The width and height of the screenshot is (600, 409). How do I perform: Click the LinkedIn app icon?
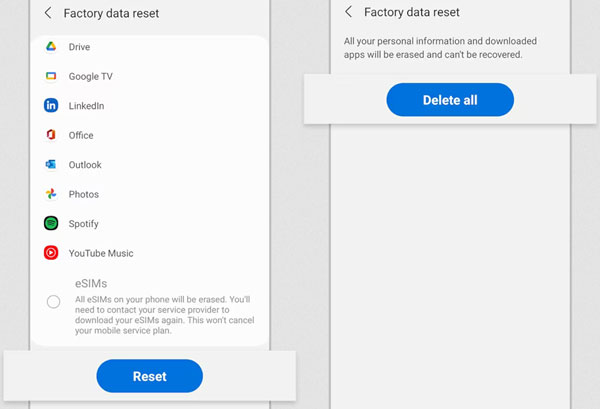[x=51, y=105]
